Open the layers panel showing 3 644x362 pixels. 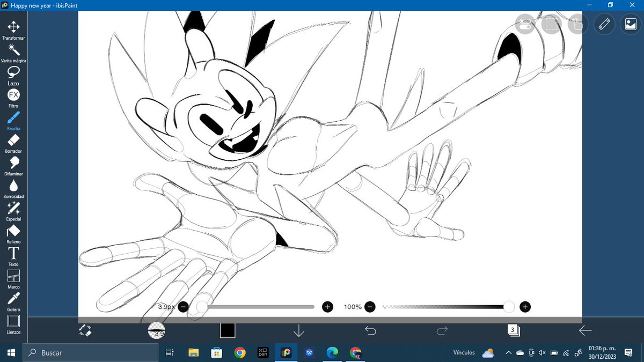pos(514,330)
